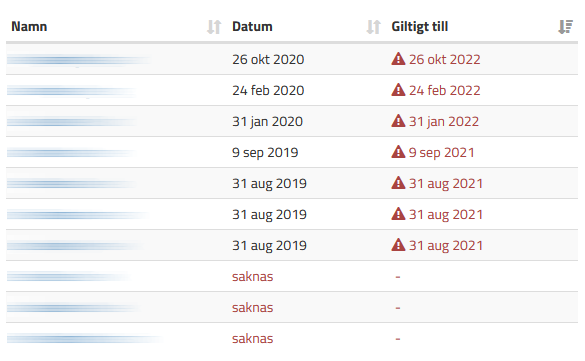The width and height of the screenshot is (585, 361).
Task: Select expired date 26 okt 2022
Action: 444,59
